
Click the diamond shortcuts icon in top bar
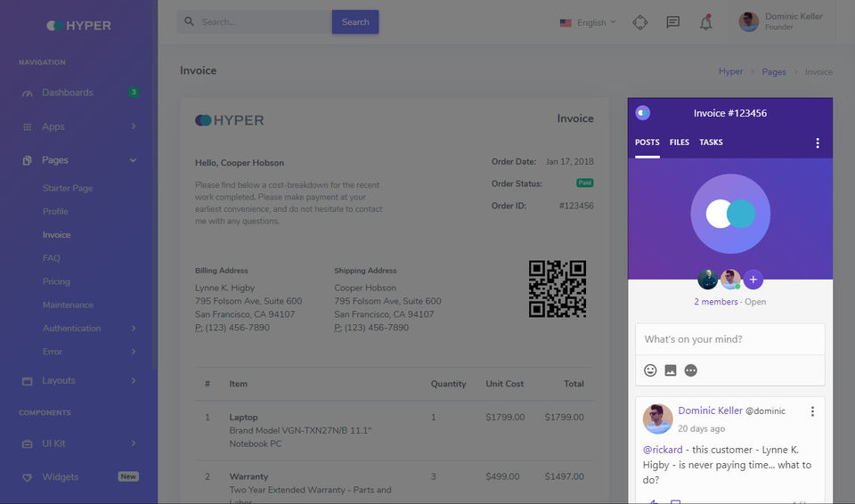click(x=640, y=22)
